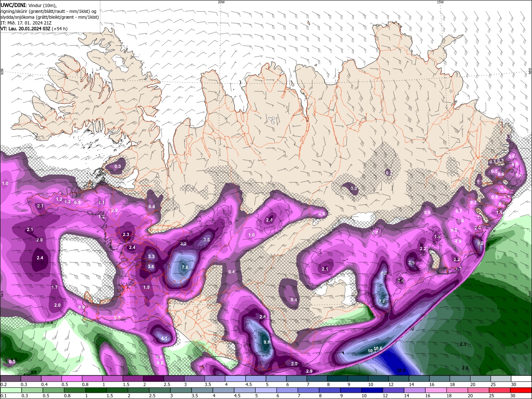Select the "rigning/skúrir" description line
532x399 pixels.
tap(48, 11)
